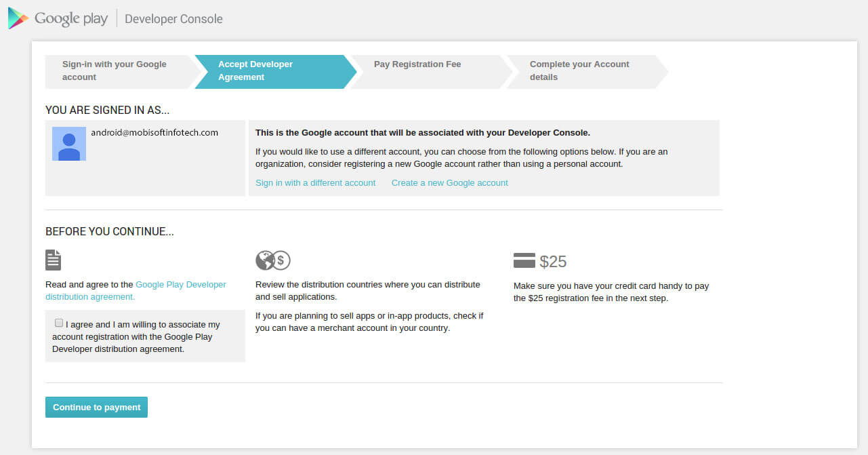Screen dimensions: 868x455
Task: Click the credit card icon
Action: pyautogui.click(x=524, y=260)
